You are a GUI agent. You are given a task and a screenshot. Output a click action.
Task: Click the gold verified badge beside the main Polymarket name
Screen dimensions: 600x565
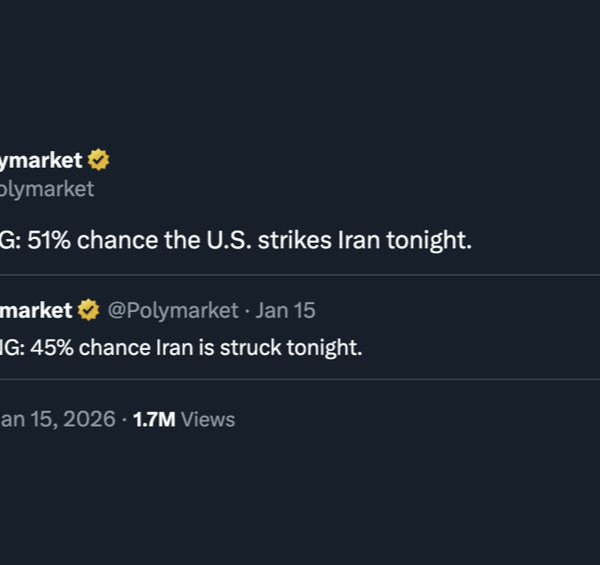[98, 160]
